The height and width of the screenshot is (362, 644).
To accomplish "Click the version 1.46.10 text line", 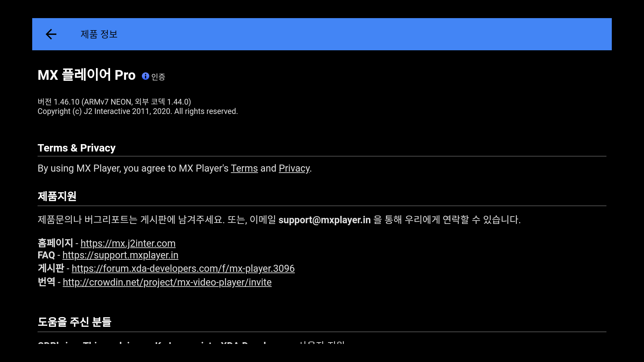I will pyautogui.click(x=114, y=102).
